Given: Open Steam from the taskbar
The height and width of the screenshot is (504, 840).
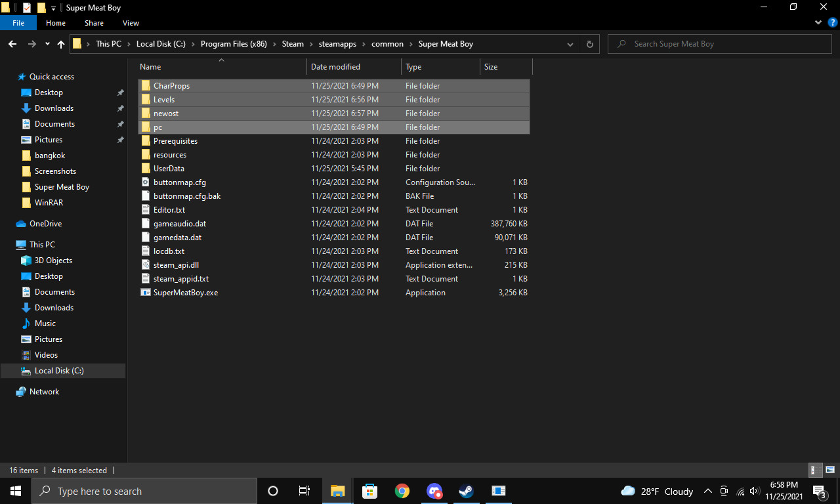Looking at the screenshot, I should coord(467,491).
